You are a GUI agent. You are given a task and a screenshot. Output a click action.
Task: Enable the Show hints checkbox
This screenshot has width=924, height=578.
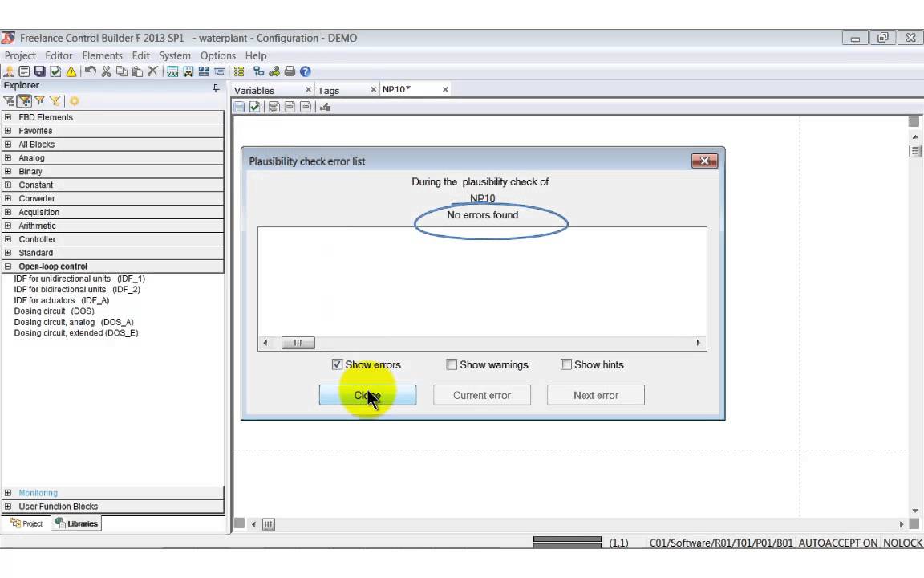point(565,364)
